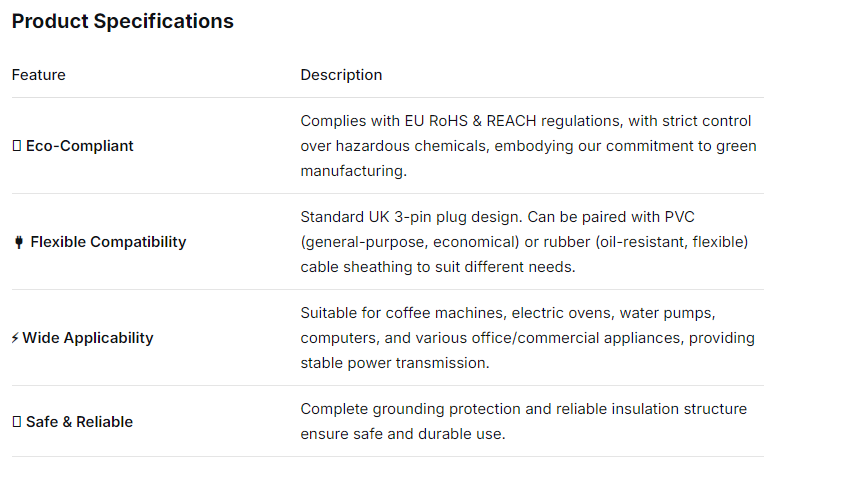The width and height of the screenshot is (847, 493).
Task: Click the phrase "ensure safe and durable use"
Action: pos(402,434)
